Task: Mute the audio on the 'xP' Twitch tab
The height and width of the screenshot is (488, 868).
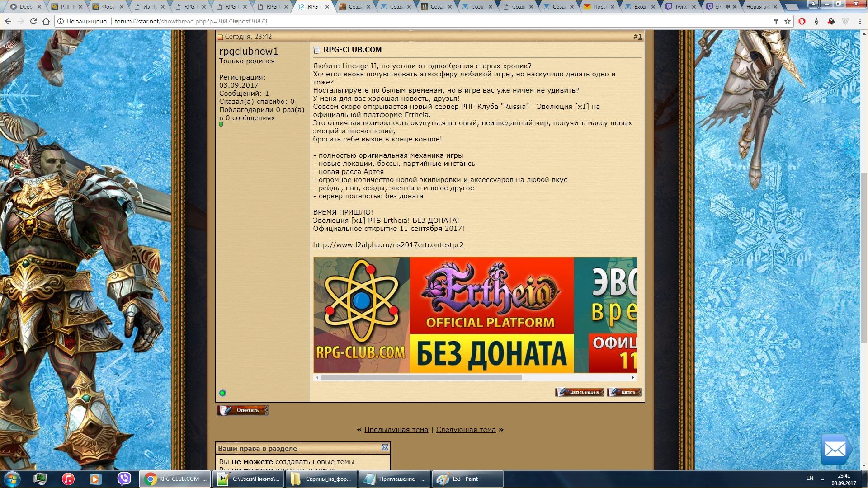Action: (727, 7)
